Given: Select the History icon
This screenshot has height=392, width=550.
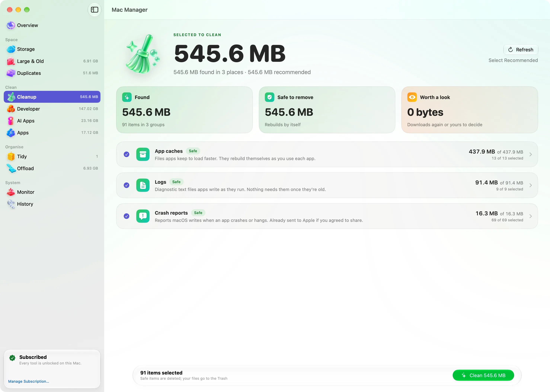Looking at the screenshot, I should [x=11, y=204].
